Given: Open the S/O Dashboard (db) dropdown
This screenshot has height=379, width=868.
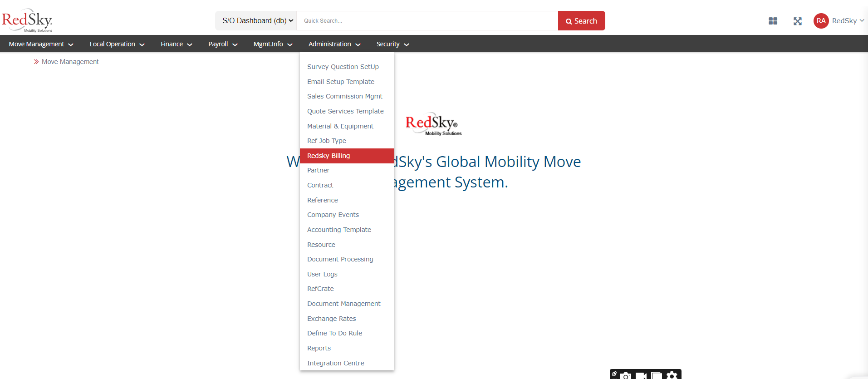Looking at the screenshot, I should click(256, 21).
